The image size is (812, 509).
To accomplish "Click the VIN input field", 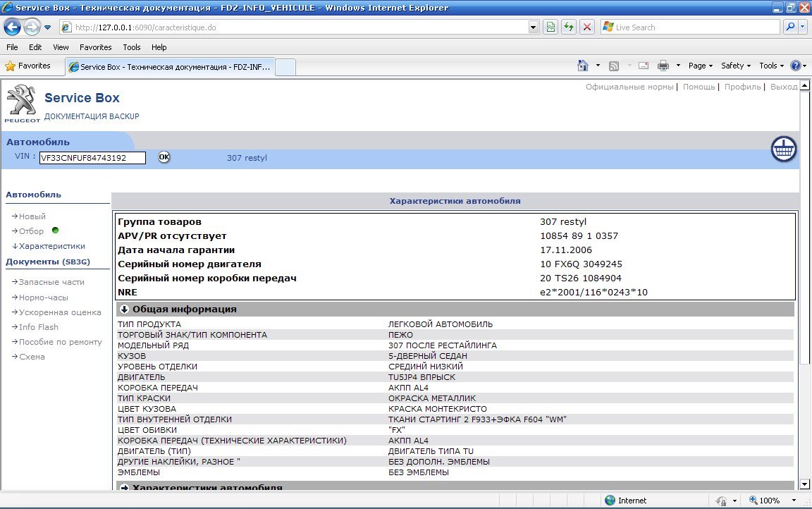I will point(92,158).
